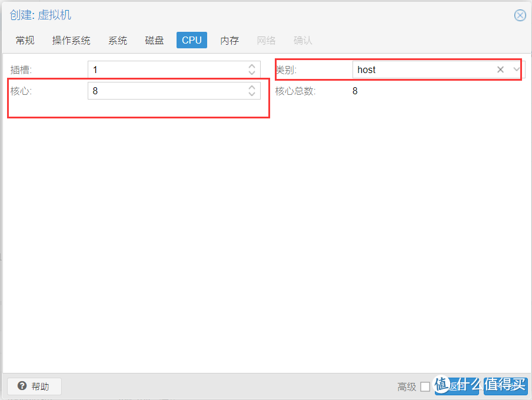Image resolution: width=532 pixels, height=400 pixels.
Task: Expand the host CPU type combo box
Action: 516,70
